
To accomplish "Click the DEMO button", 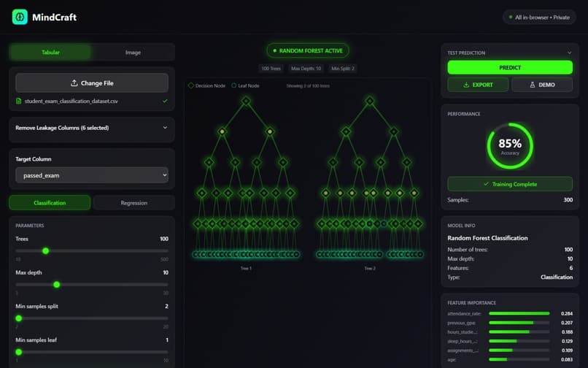I will 542,85.
